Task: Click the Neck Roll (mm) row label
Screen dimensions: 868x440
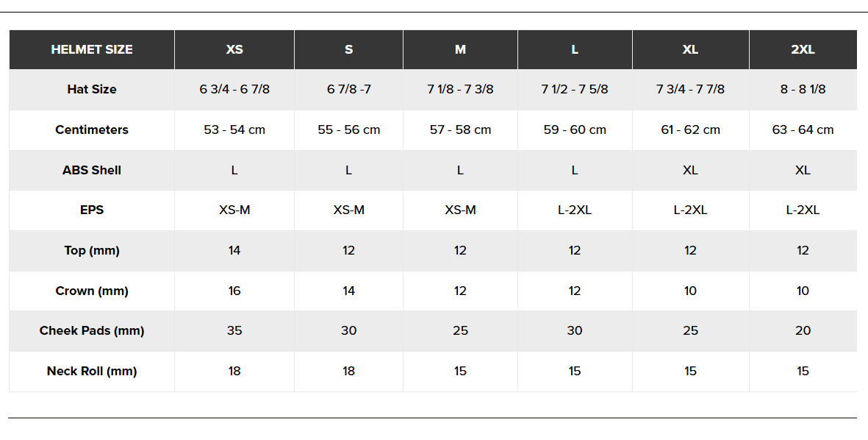Action: click(x=92, y=372)
